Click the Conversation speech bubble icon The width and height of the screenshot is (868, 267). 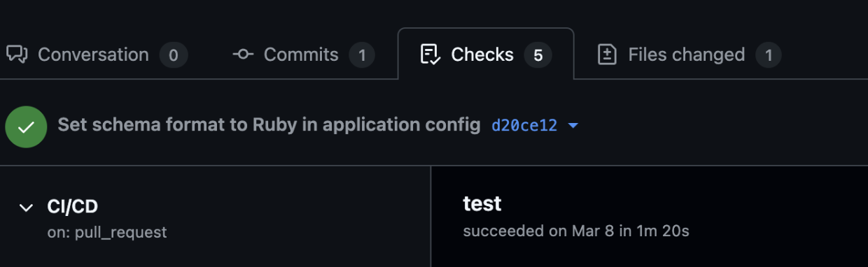point(17,55)
